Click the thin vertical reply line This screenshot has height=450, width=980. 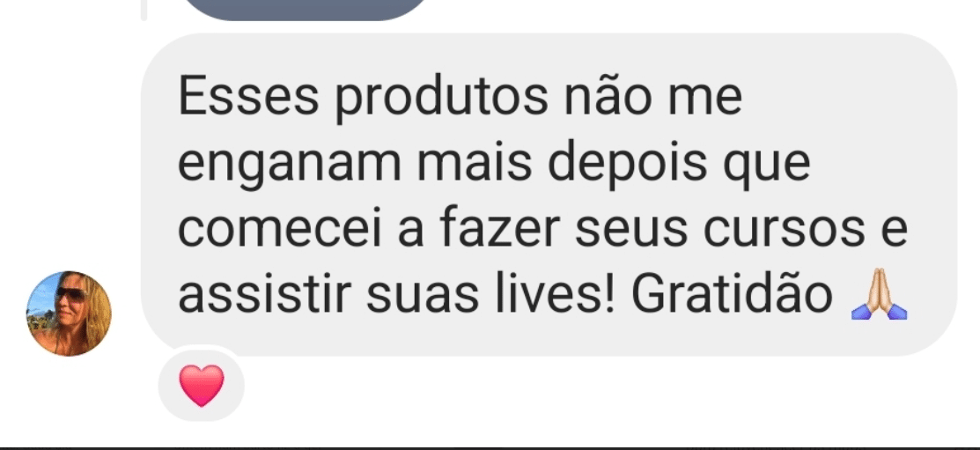144,10
